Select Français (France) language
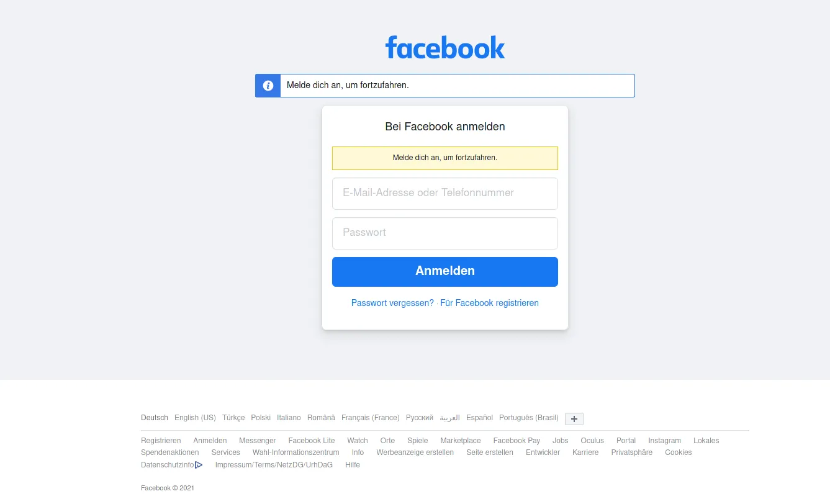This screenshot has width=830, height=504. tap(371, 418)
